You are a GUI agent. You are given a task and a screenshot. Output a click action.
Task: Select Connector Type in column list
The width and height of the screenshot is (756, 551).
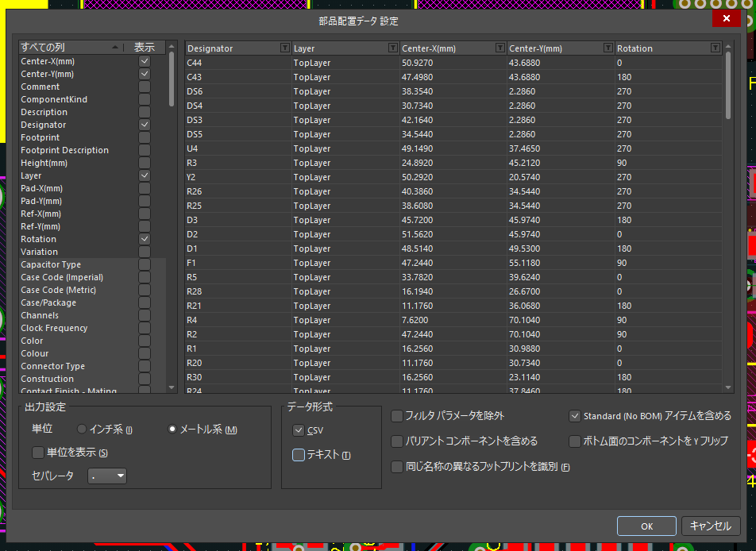[52, 366]
